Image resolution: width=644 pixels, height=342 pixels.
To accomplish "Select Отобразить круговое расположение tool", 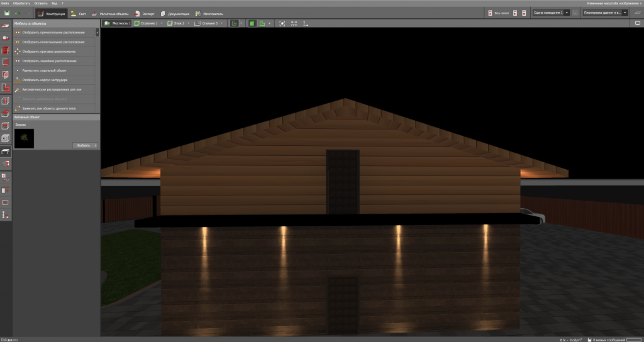I will [49, 51].
